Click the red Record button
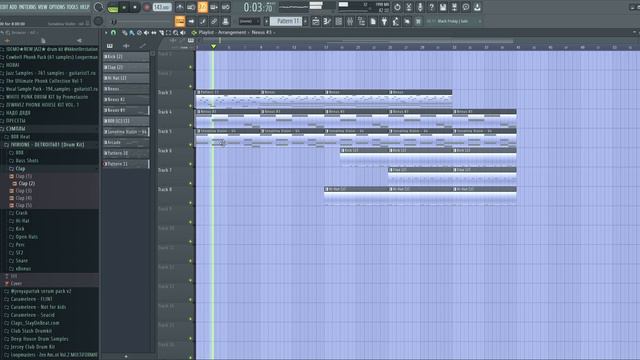 (x=147, y=7)
